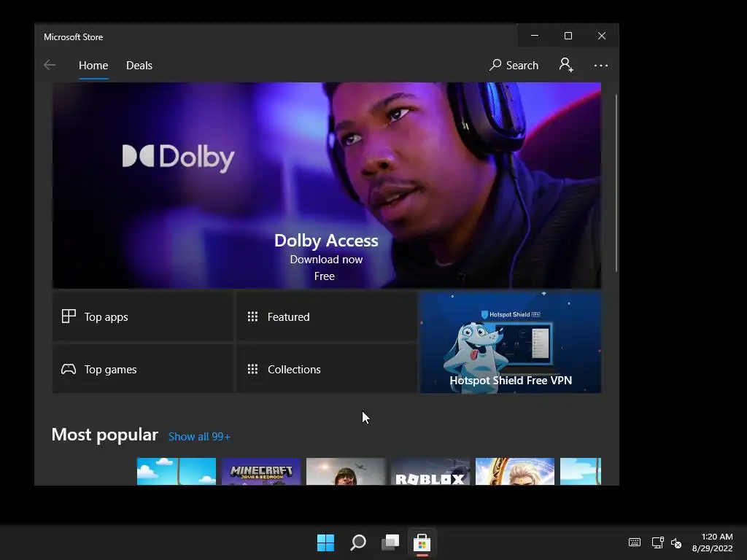Click the Featured dots grid icon
The image size is (747, 560).
click(252, 316)
